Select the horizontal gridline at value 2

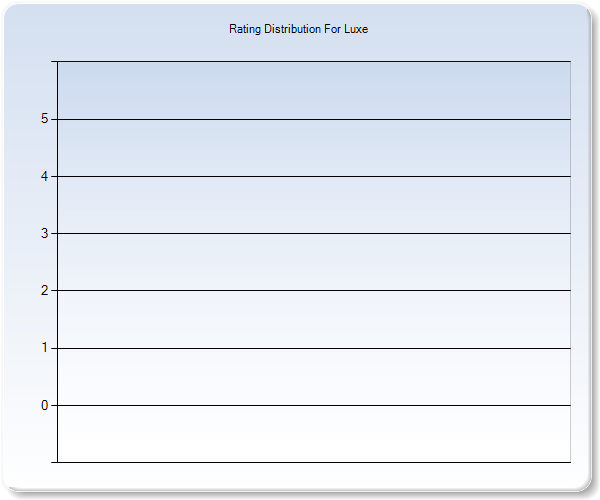pyautogui.click(x=314, y=290)
